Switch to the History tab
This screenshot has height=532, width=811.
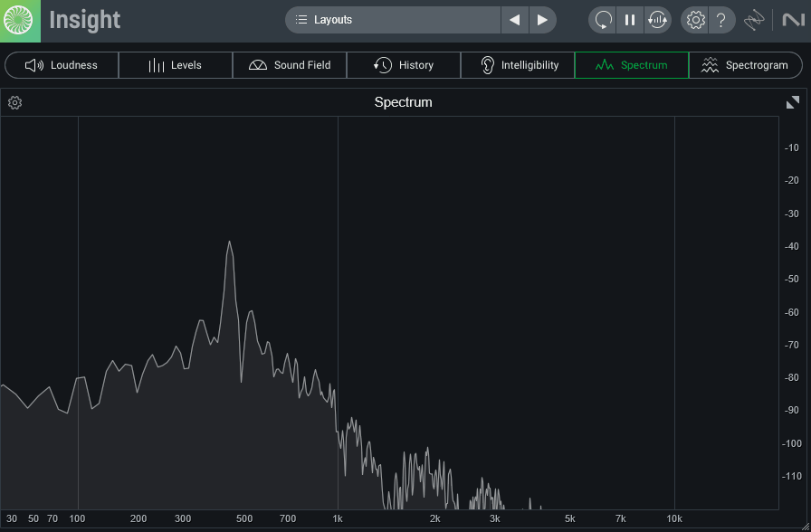click(404, 65)
